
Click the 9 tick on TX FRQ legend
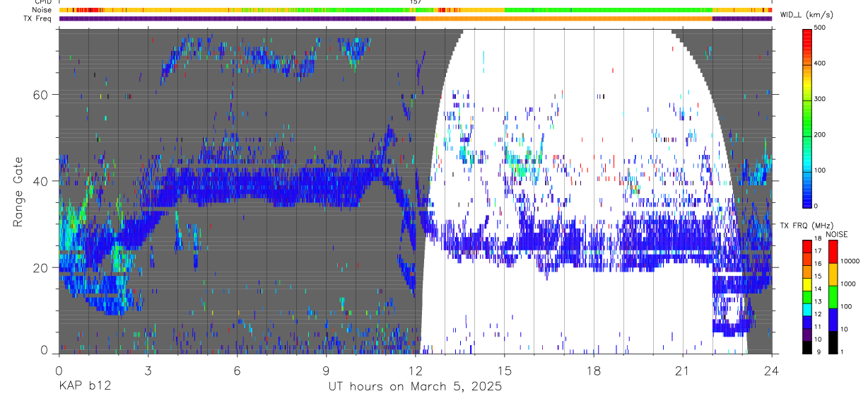[819, 352]
